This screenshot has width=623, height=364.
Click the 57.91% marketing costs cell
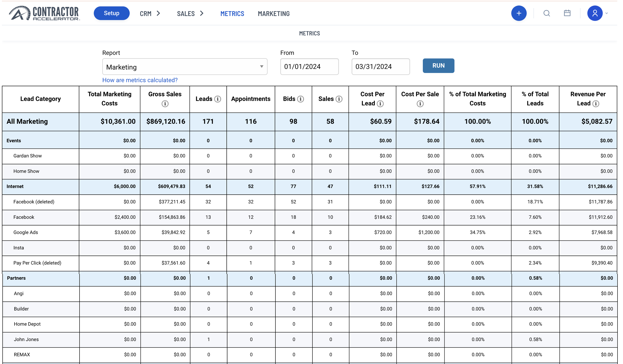coord(477,186)
